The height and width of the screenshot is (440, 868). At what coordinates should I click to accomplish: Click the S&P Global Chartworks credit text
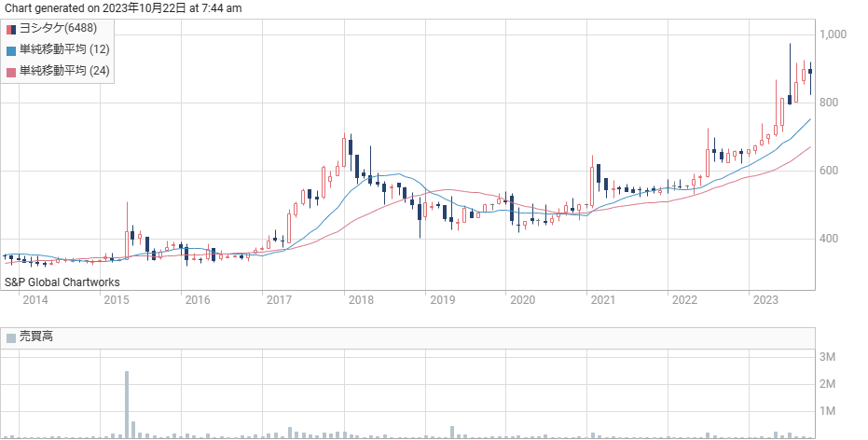62,282
